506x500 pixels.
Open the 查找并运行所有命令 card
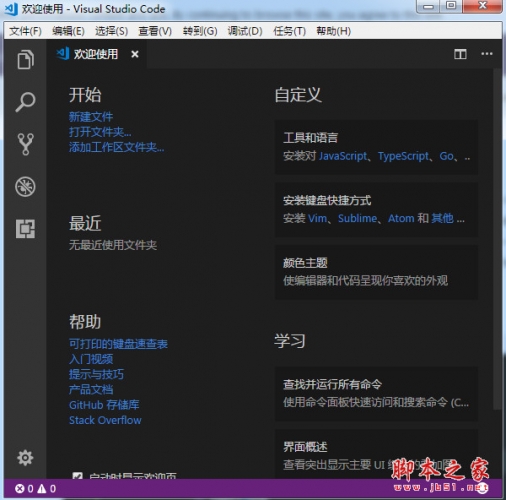click(x=376, y=394)
